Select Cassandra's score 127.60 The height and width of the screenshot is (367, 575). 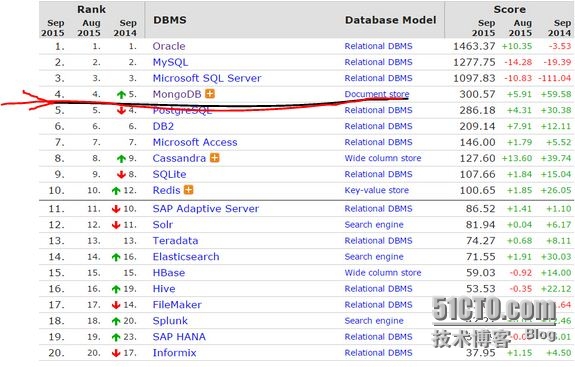click(x=477, y=158)
